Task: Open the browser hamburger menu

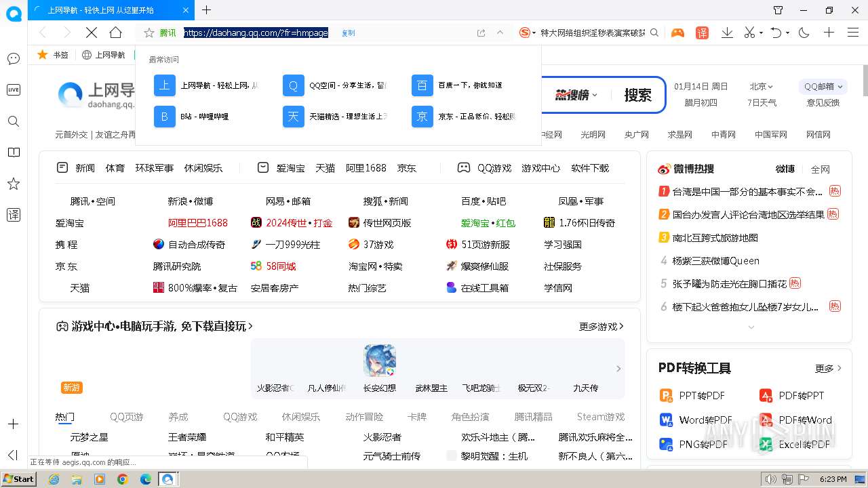Action: point(853,33)
